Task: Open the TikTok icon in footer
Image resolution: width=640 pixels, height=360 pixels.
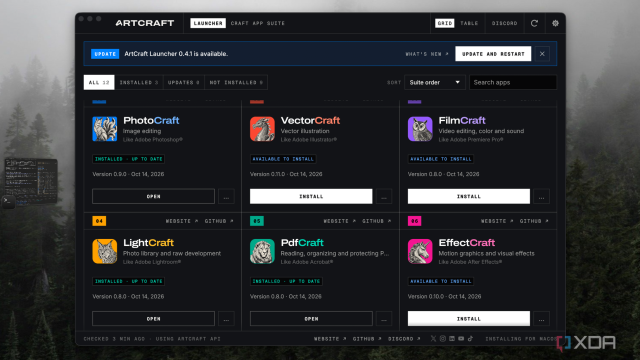Action: point(470,338)
